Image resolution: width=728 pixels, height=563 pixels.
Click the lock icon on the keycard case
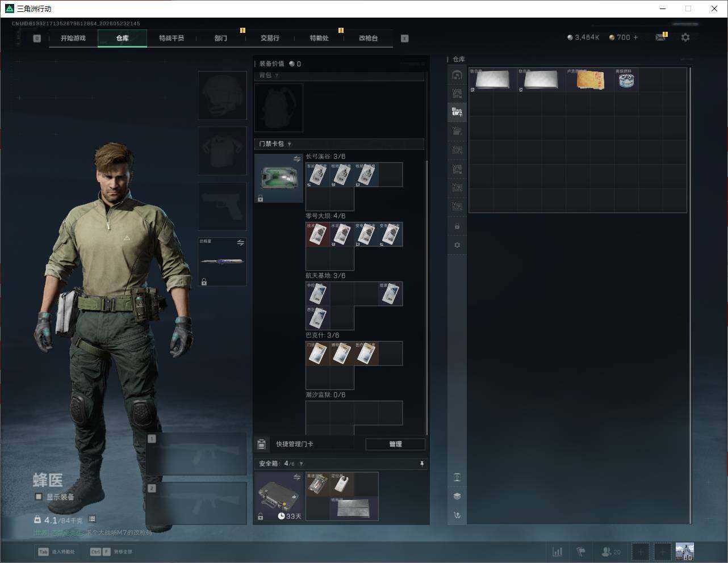click(260, 198)
